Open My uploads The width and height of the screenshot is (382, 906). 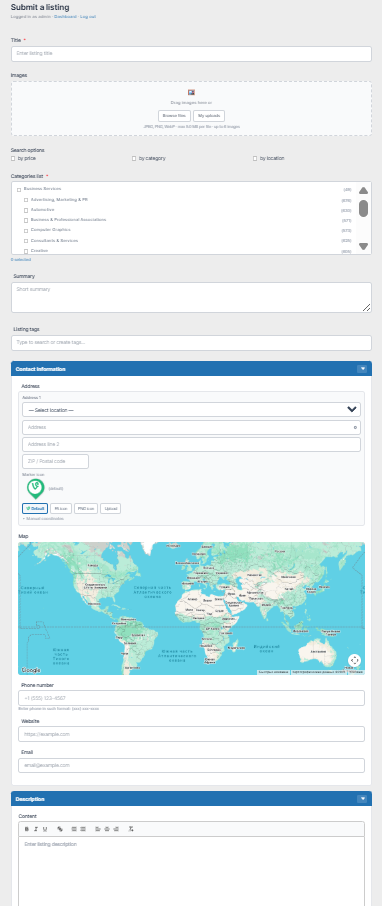(x=209, y=116)
